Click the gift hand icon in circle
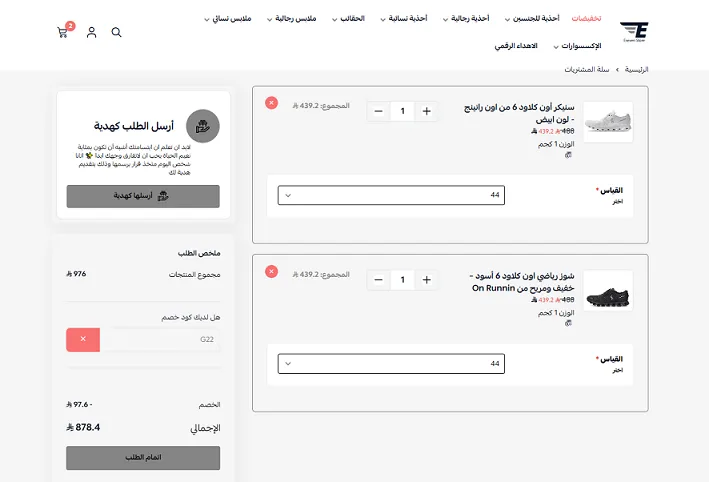This screenshot has height=482, width=709. tap(203, 126)
